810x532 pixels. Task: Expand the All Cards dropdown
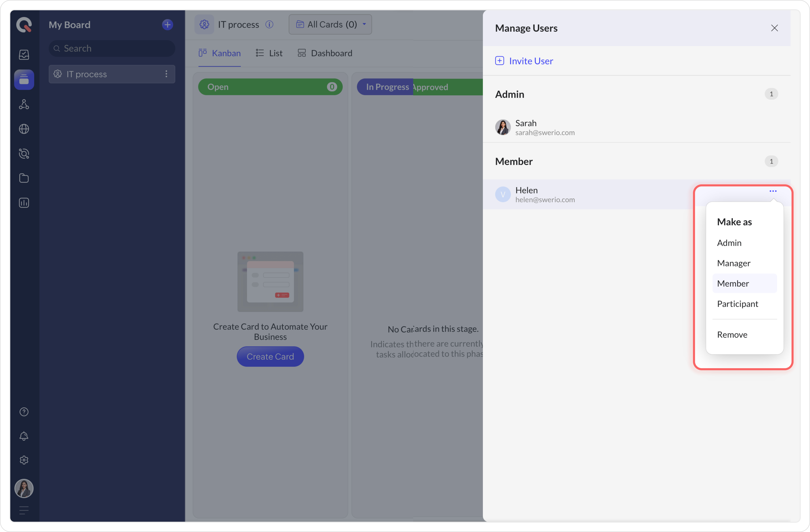tap(330, 24)
